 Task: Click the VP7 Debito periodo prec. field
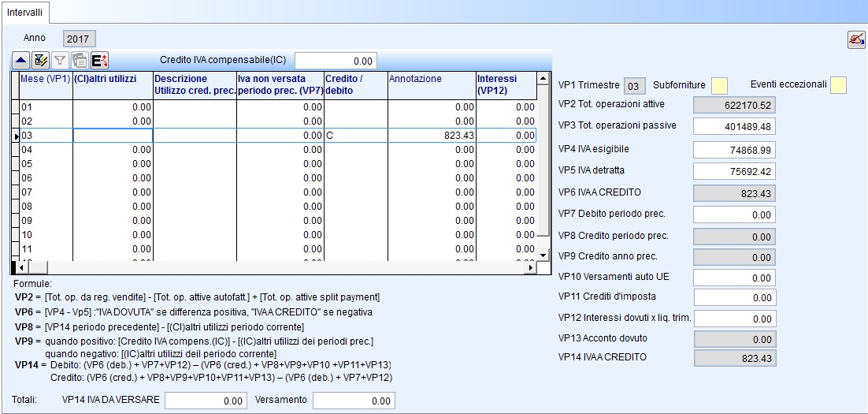(x=734, y=214)
